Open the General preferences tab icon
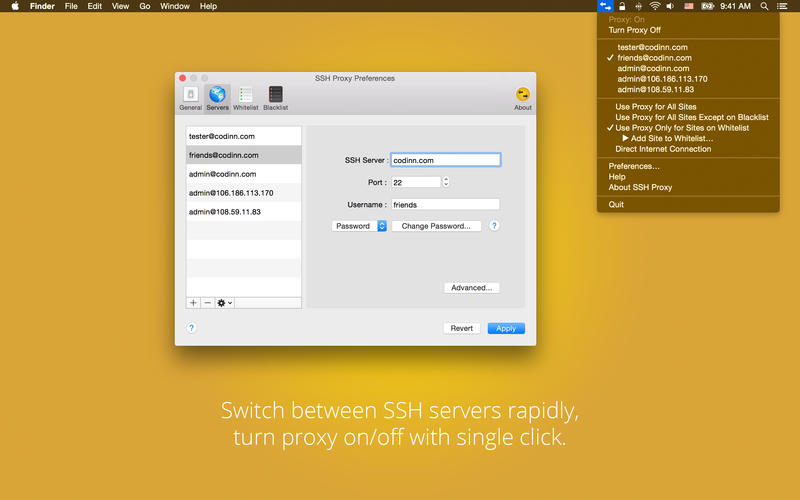Viewport: 800px width, 500px height. (190, 97)
